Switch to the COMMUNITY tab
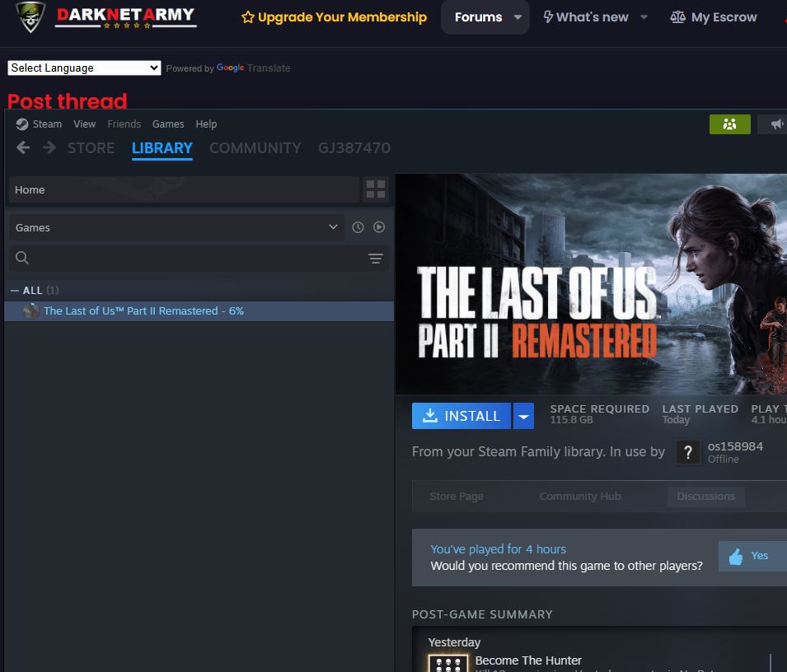Screen dimensions: 787x672 (x=255, y=148)
